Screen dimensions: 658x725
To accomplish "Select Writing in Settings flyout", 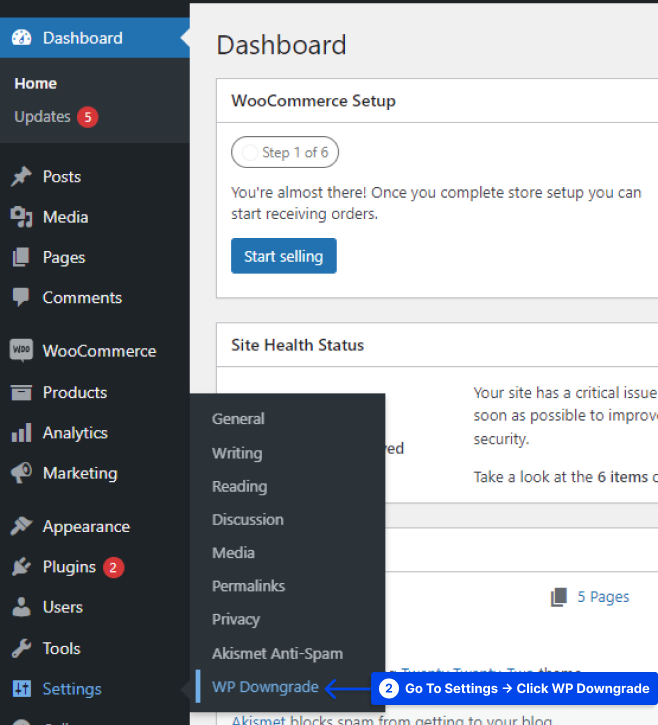I will 237,453.
